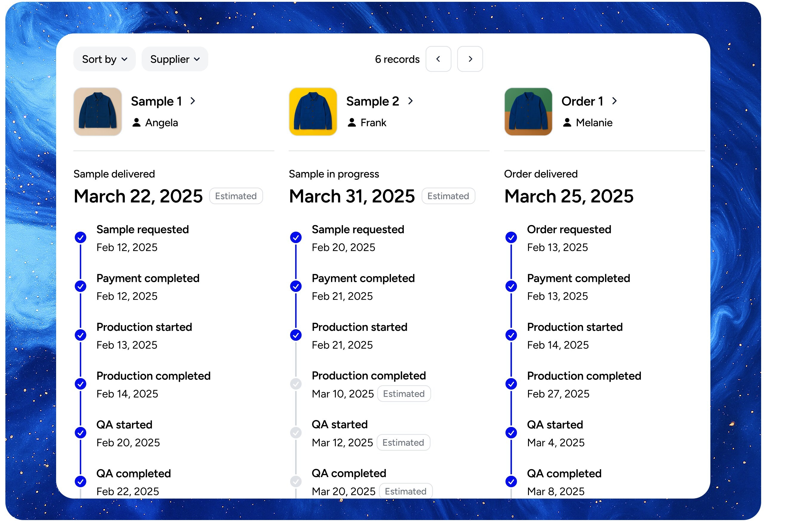Click Sample 2 chevron arrow

tap(411, 101)
